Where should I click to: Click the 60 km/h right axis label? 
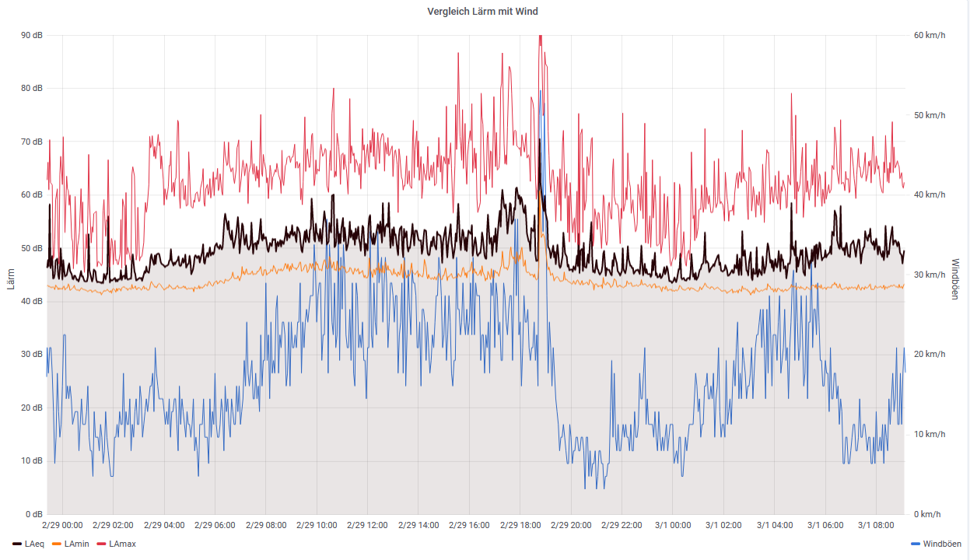tap(929, 35)
